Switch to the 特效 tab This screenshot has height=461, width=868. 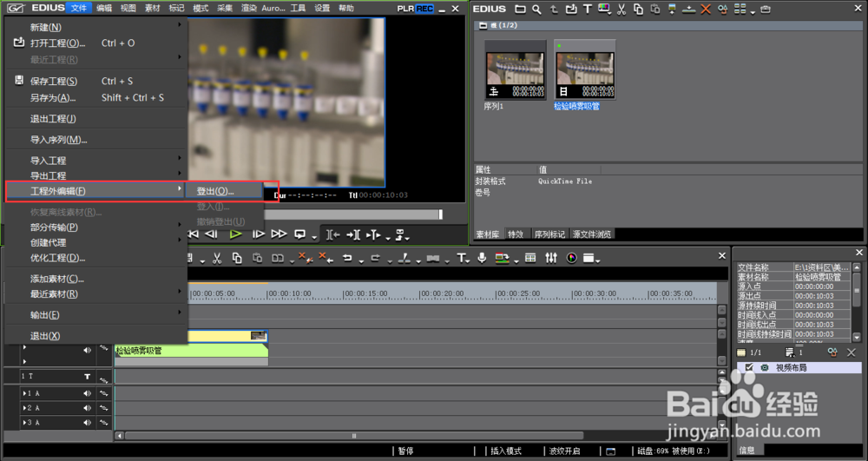[x=516, y=234]
